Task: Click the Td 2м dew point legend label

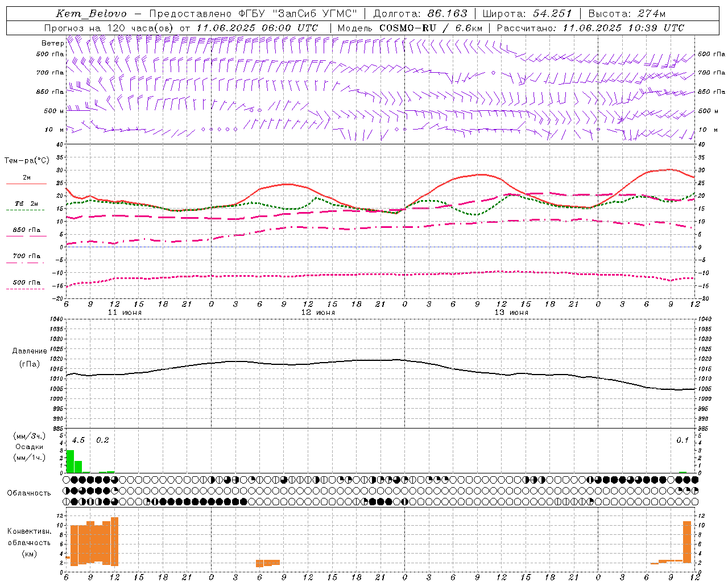Action: [26, 203]
